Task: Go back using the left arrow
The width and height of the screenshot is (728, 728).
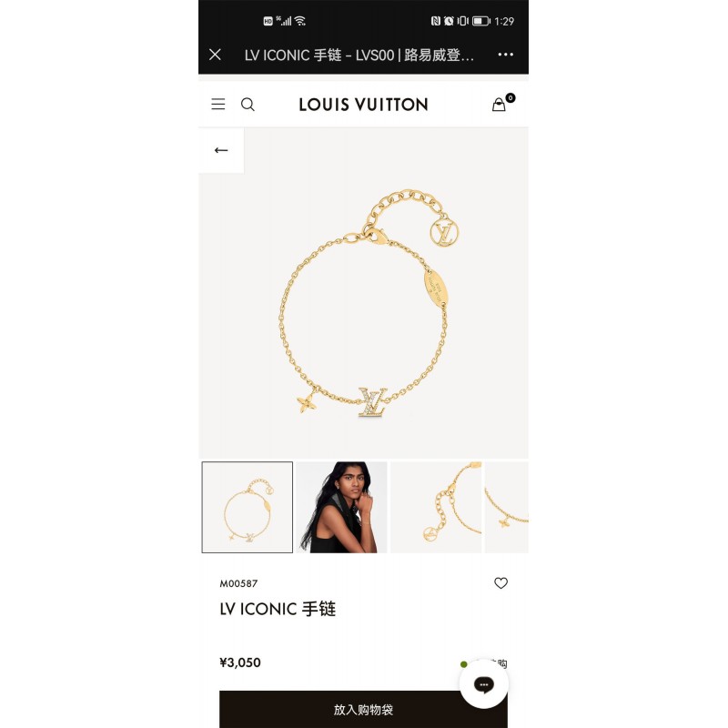Action: tap(221, 150)
